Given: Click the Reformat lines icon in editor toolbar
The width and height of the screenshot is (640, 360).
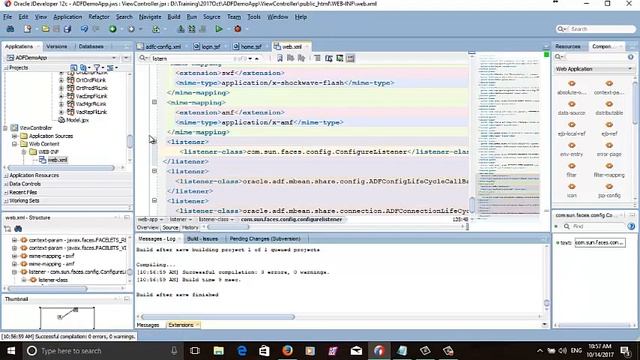Looking at the screenshot, I should tap(317, 58).
